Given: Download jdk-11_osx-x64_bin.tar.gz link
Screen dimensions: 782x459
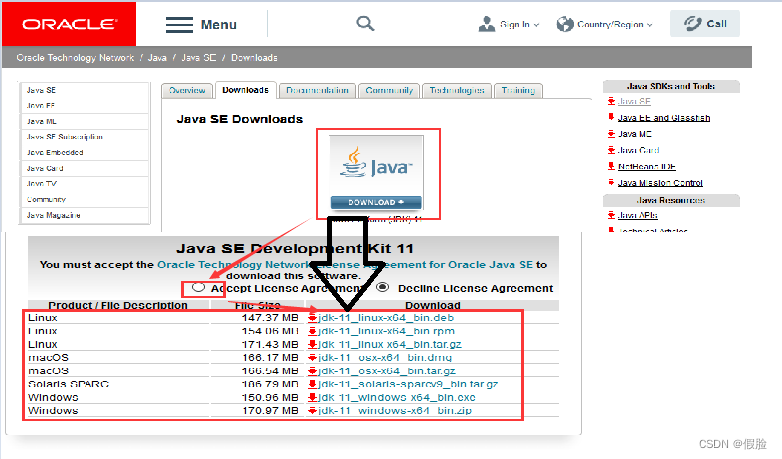Looking at the screenshot, I should (x=387, y=371).
